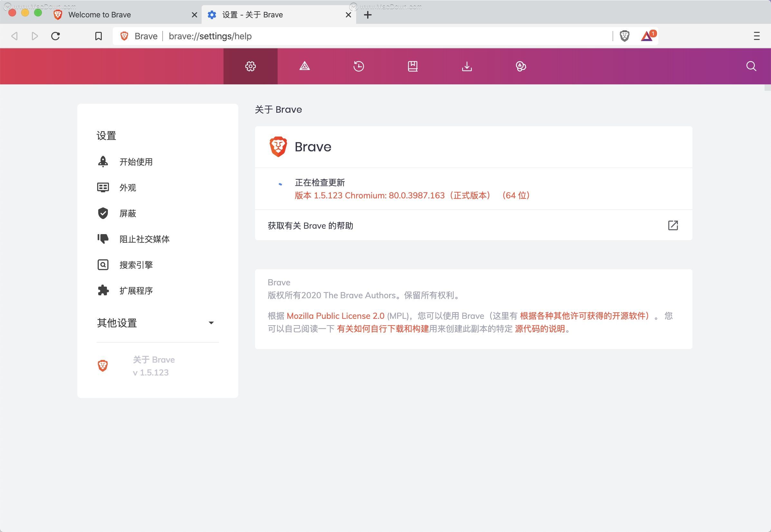Open new tab with plus button
Screen dimensions: 771x532
(367, 15)
